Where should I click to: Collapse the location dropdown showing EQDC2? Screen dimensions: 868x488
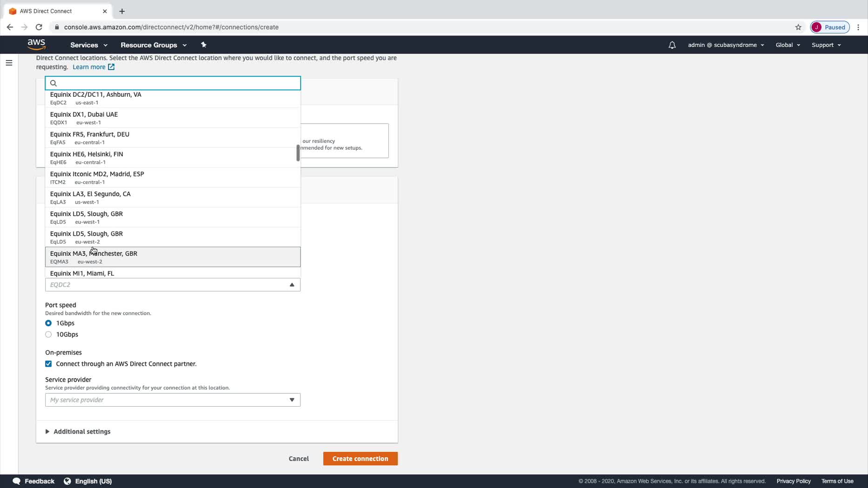point(173,284)
